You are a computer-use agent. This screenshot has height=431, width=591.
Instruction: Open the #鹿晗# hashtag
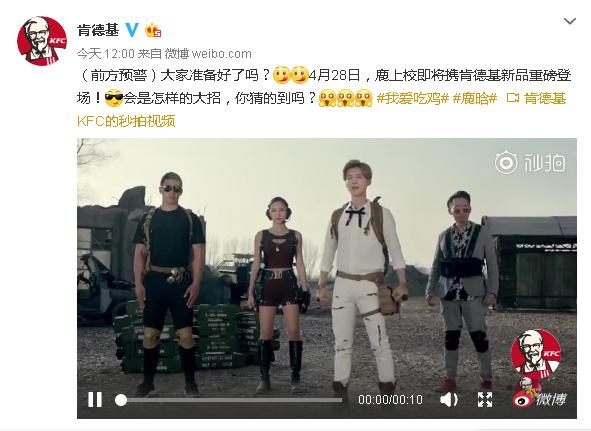475,99
